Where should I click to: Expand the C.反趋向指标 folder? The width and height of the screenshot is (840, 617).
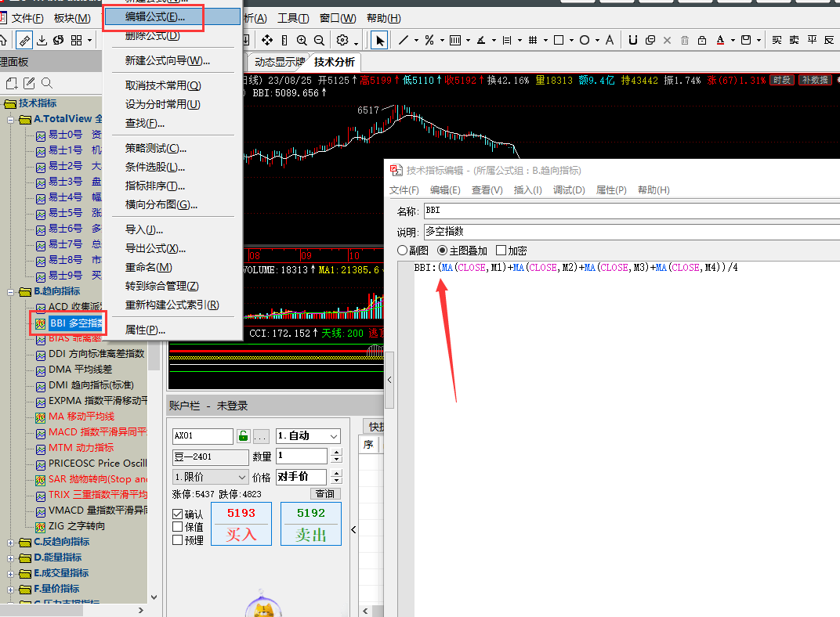pyautogui.click(x=10, y=542)
